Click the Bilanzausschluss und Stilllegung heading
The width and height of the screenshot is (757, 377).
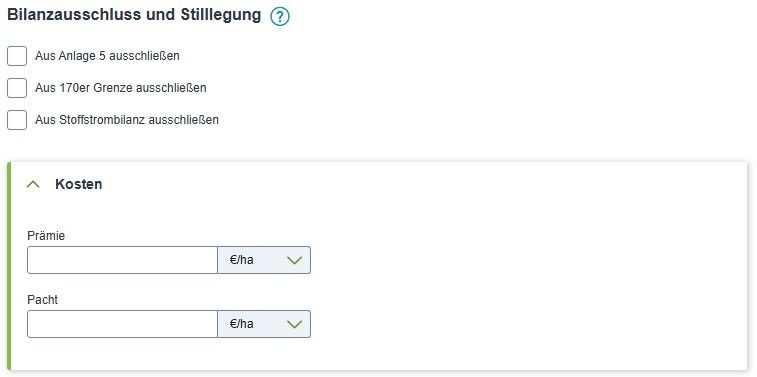tap(134, 15)
